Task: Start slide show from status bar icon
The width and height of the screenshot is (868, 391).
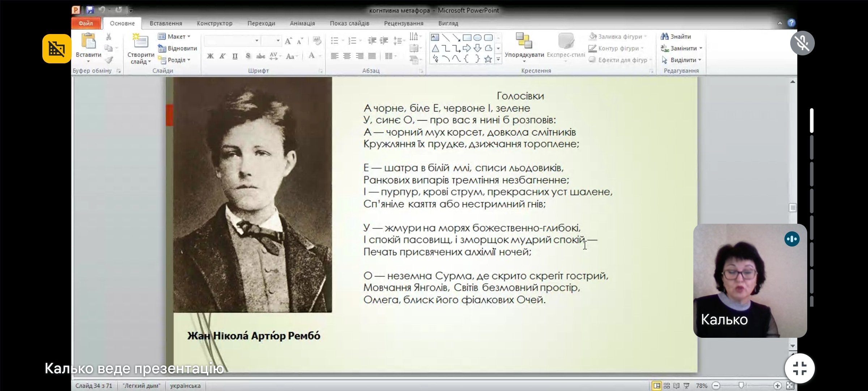Action: point(686,386)
